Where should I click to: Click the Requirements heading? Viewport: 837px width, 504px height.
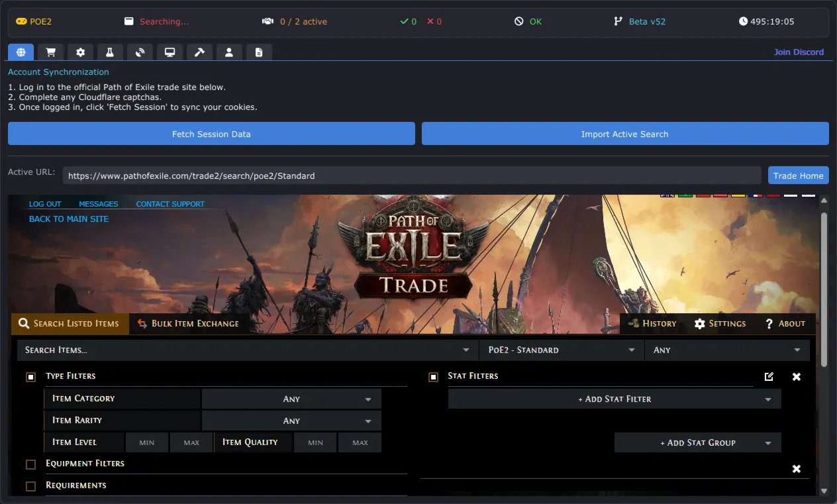click(76, 485)
